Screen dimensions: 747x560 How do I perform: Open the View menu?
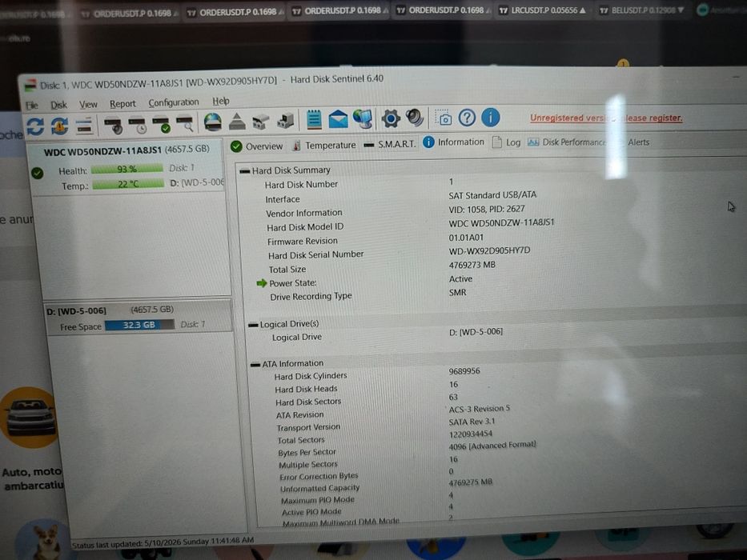tap(88, 104)
